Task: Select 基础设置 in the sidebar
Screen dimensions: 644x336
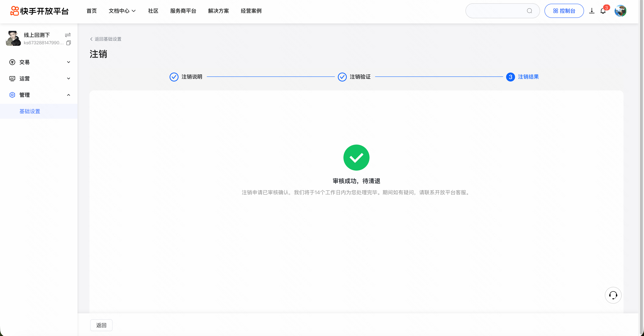Action: (30, 111)
